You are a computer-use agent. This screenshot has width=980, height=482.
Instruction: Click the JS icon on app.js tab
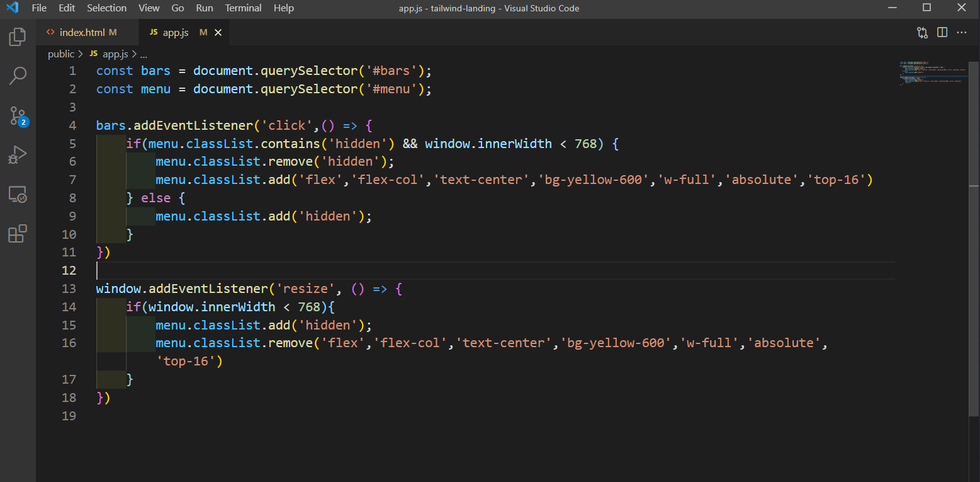(154, 33)
